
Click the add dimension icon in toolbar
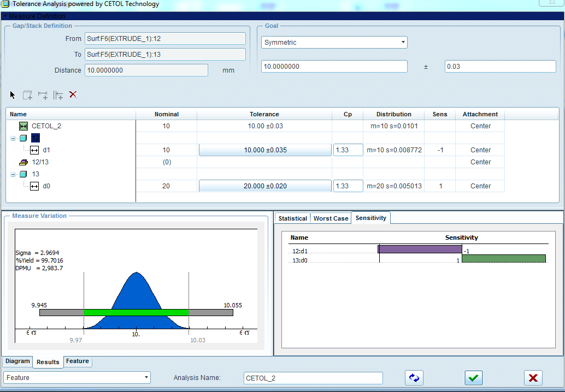point(43,95)
